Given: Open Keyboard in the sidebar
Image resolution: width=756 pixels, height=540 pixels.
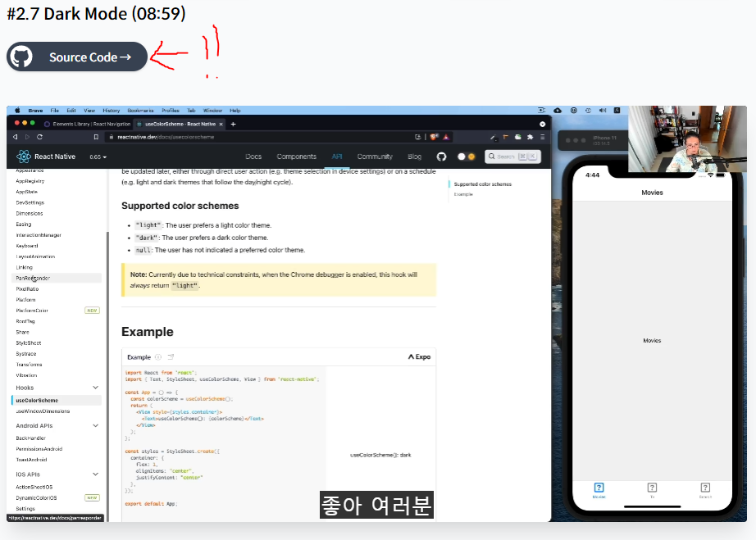Looking at the screenshot, I should pyautogui.click(x=27, y=246).
